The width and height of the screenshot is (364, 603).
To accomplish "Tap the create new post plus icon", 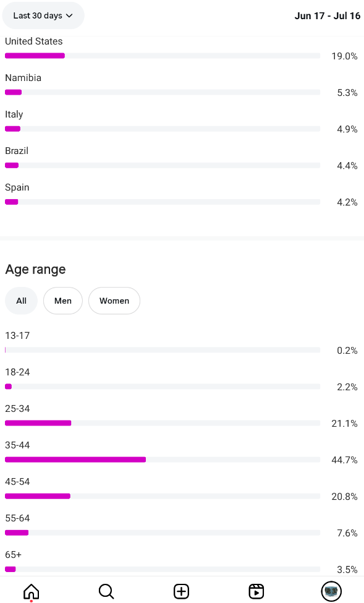I will tap(182, 591).
